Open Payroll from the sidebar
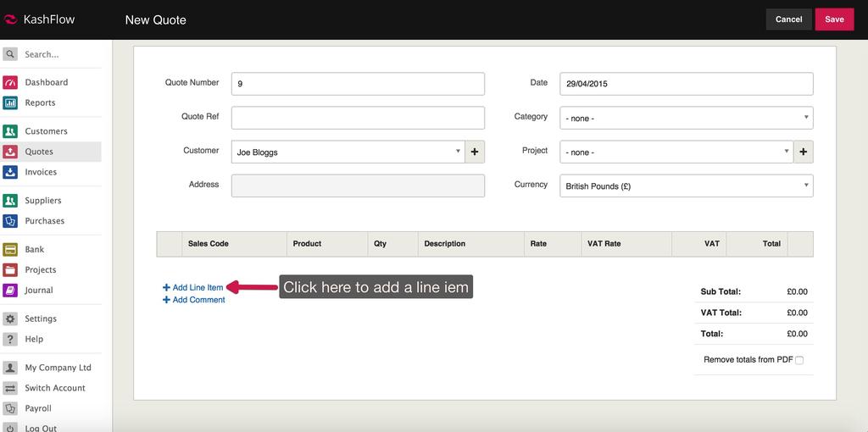 click(38, 408)
